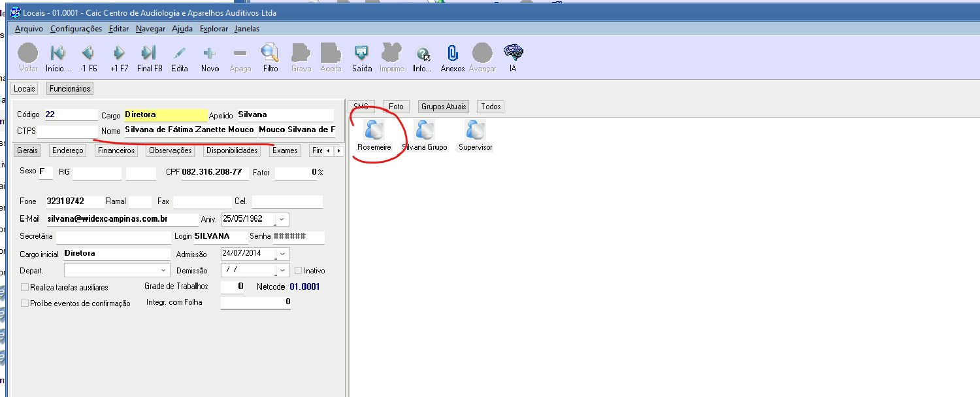Check Proíbe eventos de confirmação
Viewport: 980px width, 397px height.
point(25,303)
